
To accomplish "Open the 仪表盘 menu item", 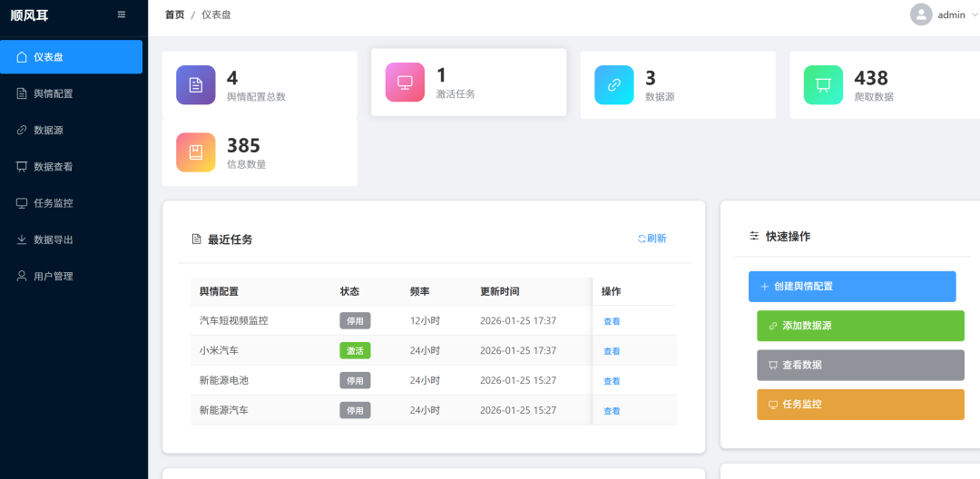I will tap(72, 57).
